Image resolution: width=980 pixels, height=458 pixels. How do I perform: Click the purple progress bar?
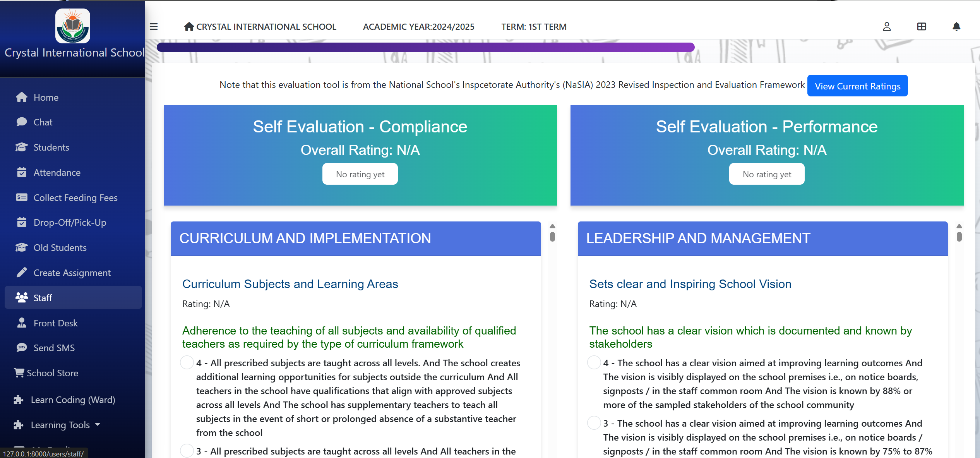(425, 47)
